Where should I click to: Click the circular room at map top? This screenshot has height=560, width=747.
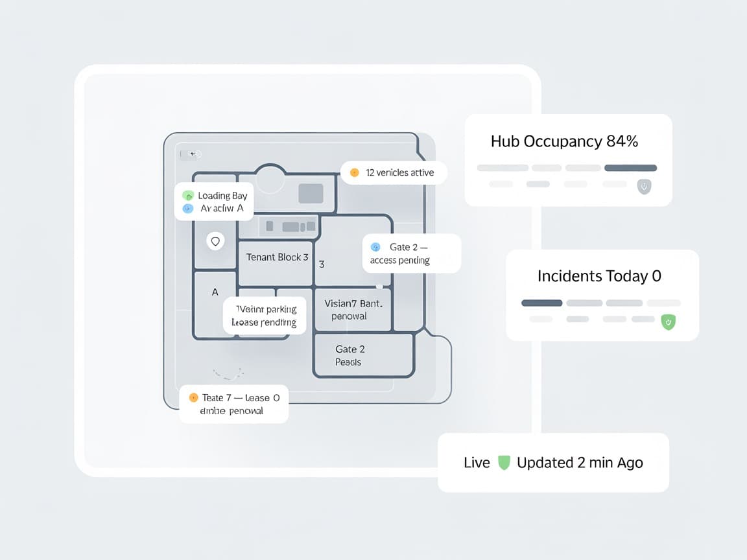[x=270, y=179]
